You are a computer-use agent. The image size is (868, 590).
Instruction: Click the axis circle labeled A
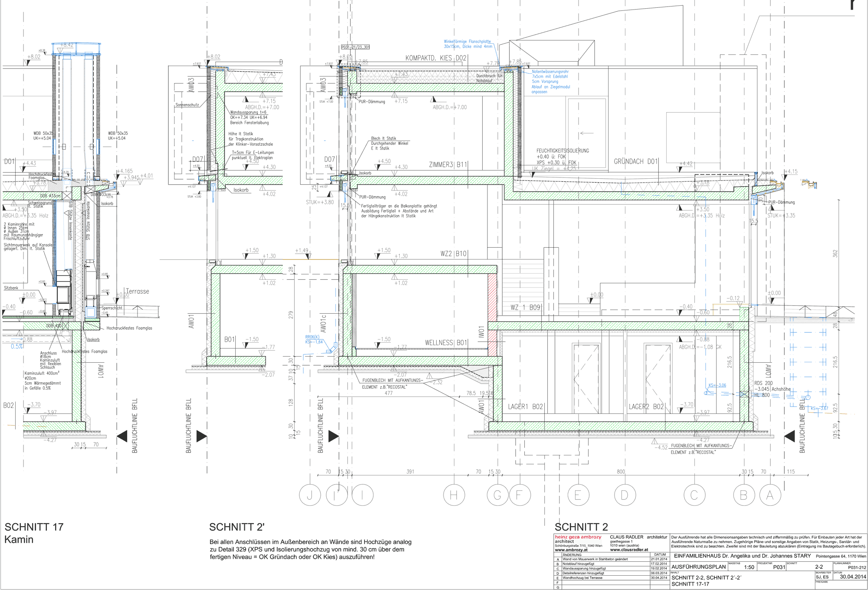770,495
